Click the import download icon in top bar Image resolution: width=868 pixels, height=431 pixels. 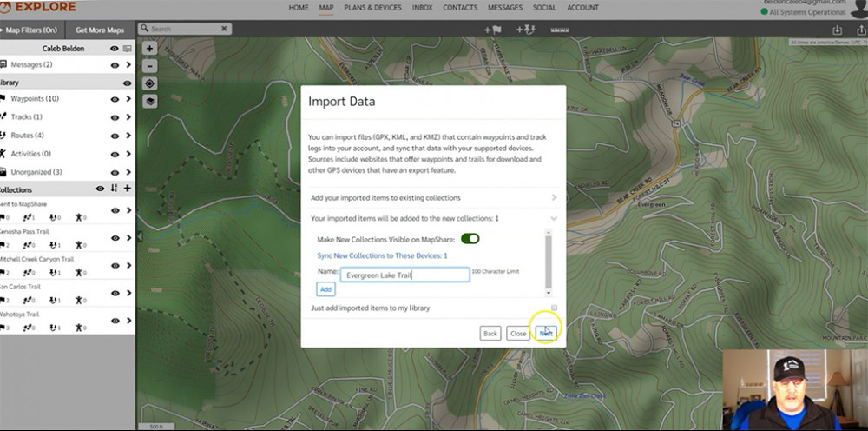838,30
